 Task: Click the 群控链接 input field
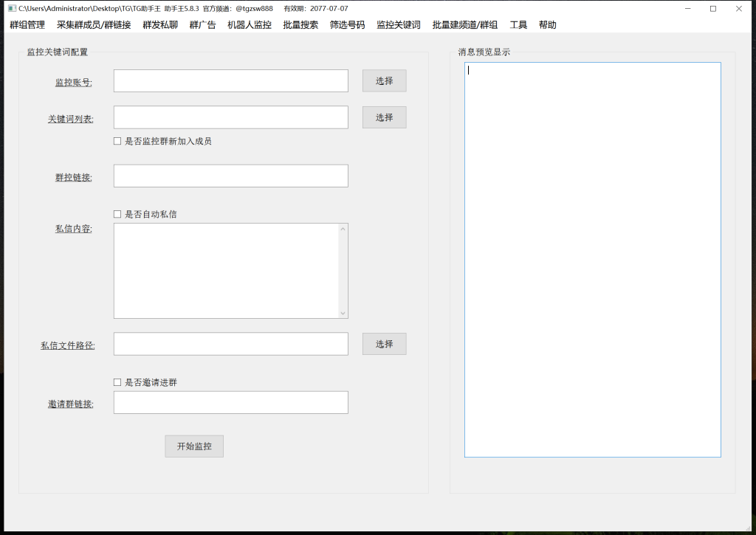[231, 176]
